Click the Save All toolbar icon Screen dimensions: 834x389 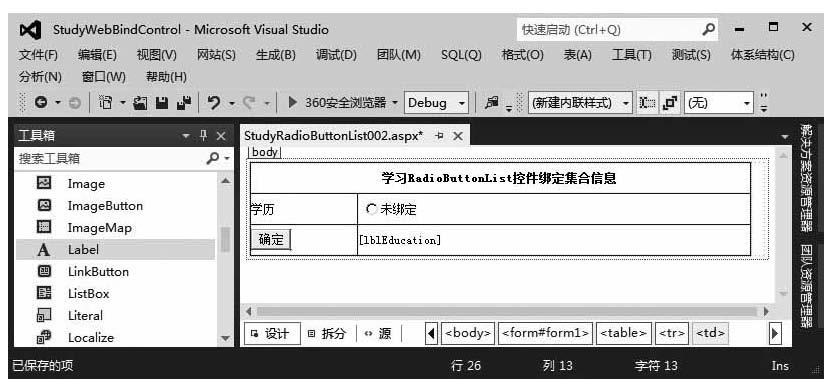tap(184, 103)
